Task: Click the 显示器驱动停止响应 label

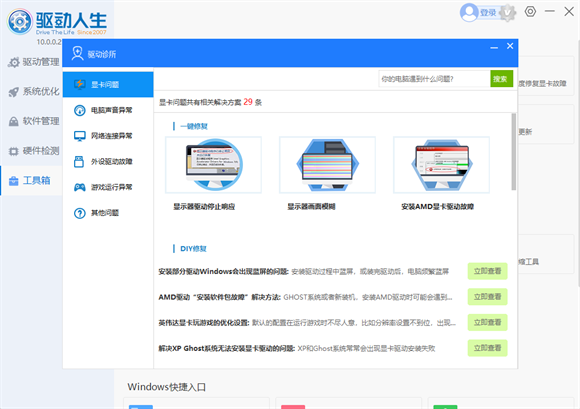Action: click(204, 207)
